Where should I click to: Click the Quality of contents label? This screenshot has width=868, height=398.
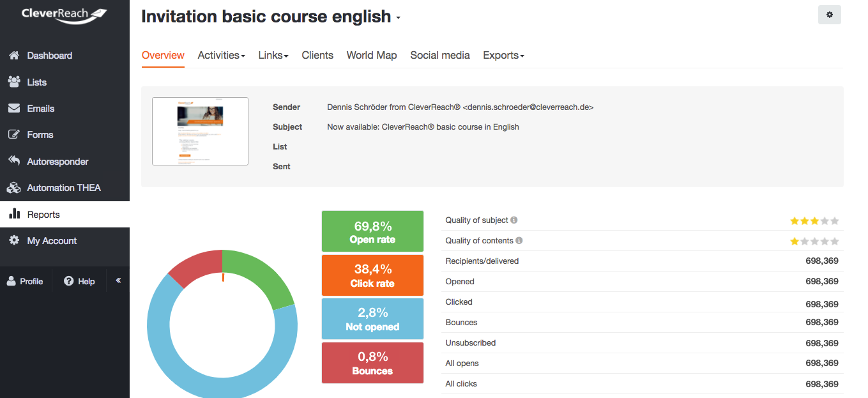click(x=480, y=240)
